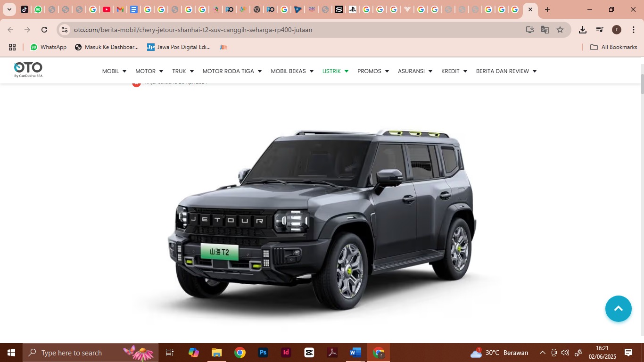The width and height of the screenshot is (644, 362).
Task: Open the 30°C Berawan weather widget
Action: click(x=500, y=353)
